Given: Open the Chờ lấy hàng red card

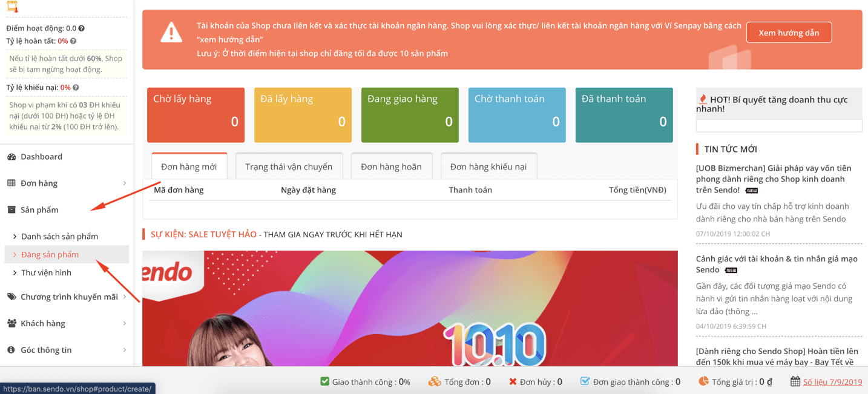Looking at the screenshot, I should pos(196,115).
